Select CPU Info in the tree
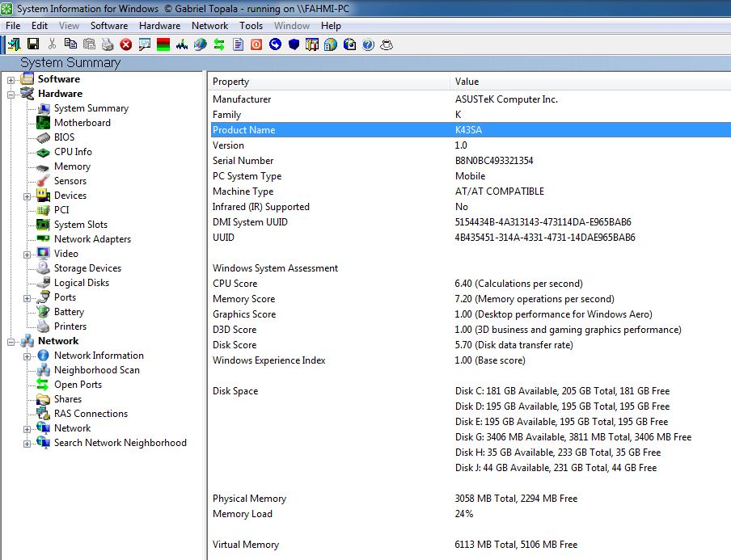Viewport: 731px width, 560px height. [74, 151]
